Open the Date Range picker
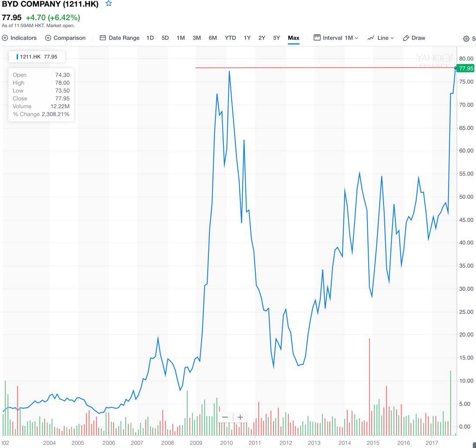This screenshot has height=448, width=476. pos(120,38)
